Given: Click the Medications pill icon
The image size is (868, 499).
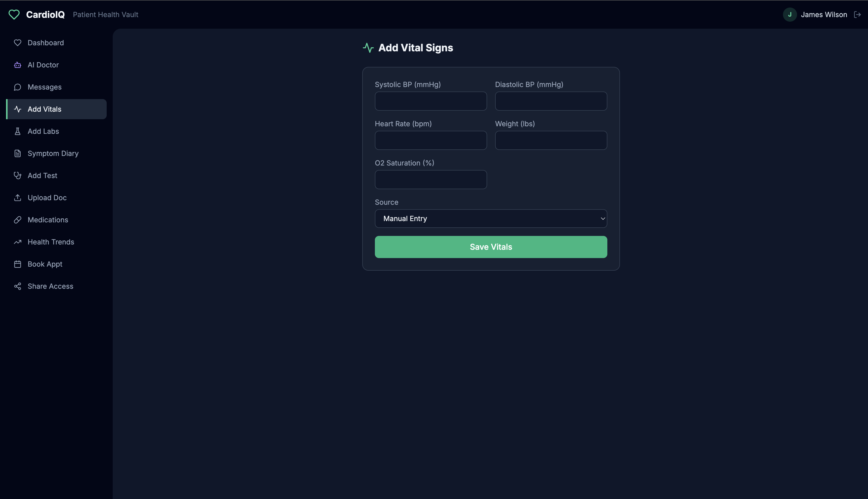Looking at the screenshot, I should click(x=17, y=220).
